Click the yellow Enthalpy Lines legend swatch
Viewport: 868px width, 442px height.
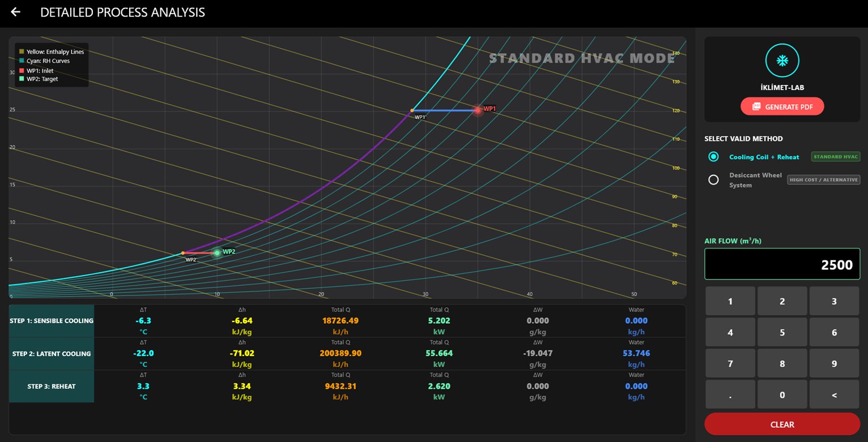pos(22,52)
